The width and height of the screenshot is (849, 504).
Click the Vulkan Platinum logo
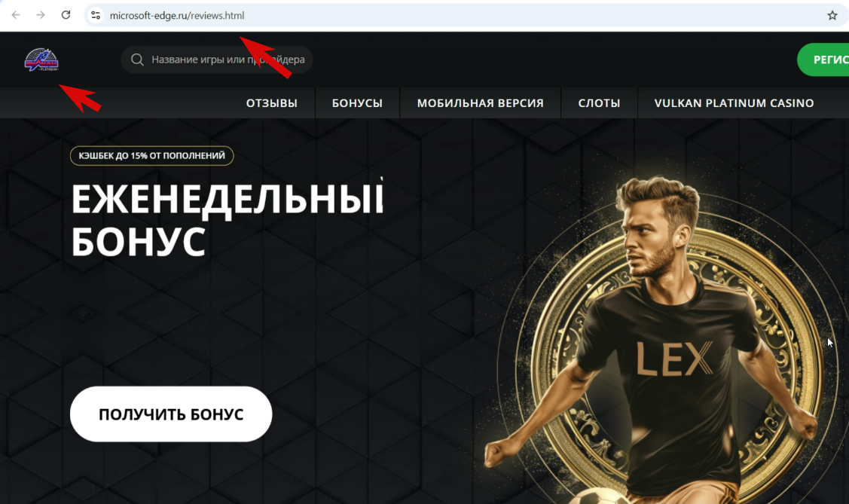click(x=41, y=60)
